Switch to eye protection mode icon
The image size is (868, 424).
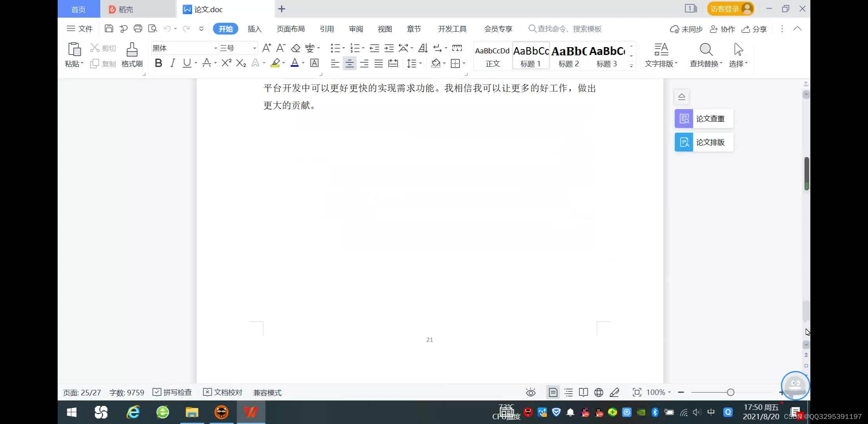[531, 392]
